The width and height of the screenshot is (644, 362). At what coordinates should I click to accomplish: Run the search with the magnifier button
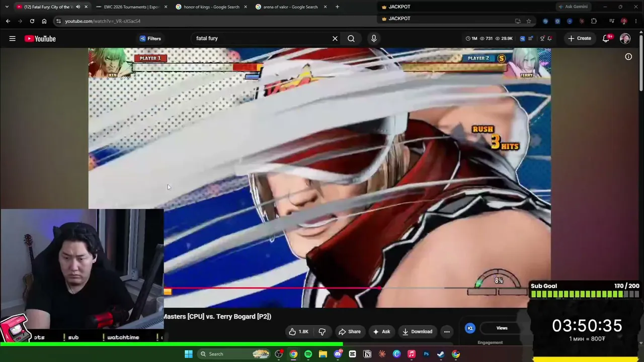(x=351, y=38)
